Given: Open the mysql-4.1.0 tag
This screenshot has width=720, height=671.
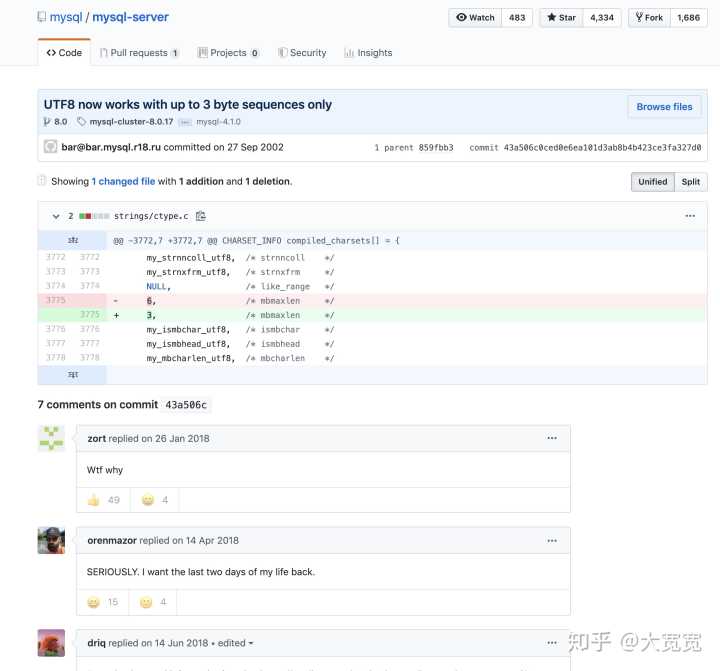Looking at the screenshot, I should (218, 122).
